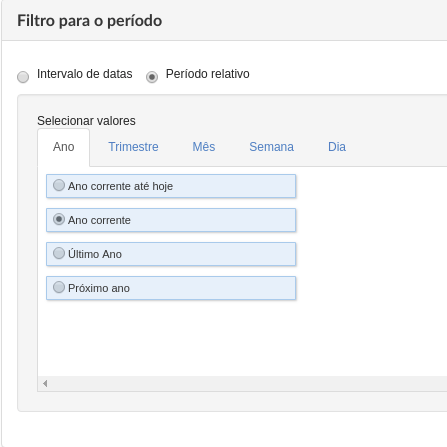Open the Semana tab
The width and height of the screenshot is (447, 447).
point(272,147)
